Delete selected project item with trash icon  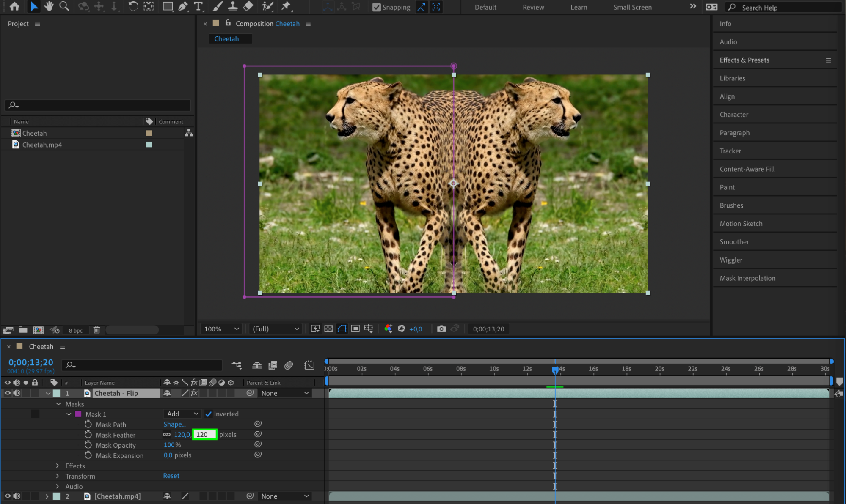[x=96, y=330]
